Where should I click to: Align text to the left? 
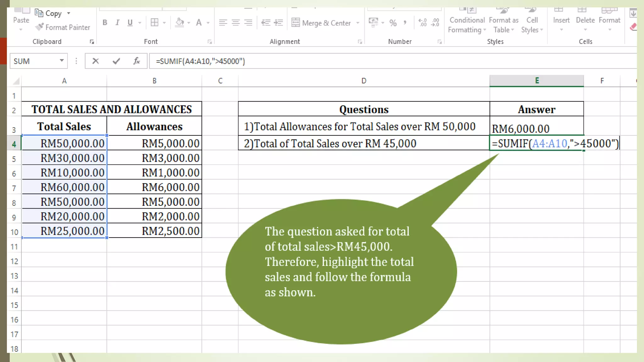[x=223, y=23]
